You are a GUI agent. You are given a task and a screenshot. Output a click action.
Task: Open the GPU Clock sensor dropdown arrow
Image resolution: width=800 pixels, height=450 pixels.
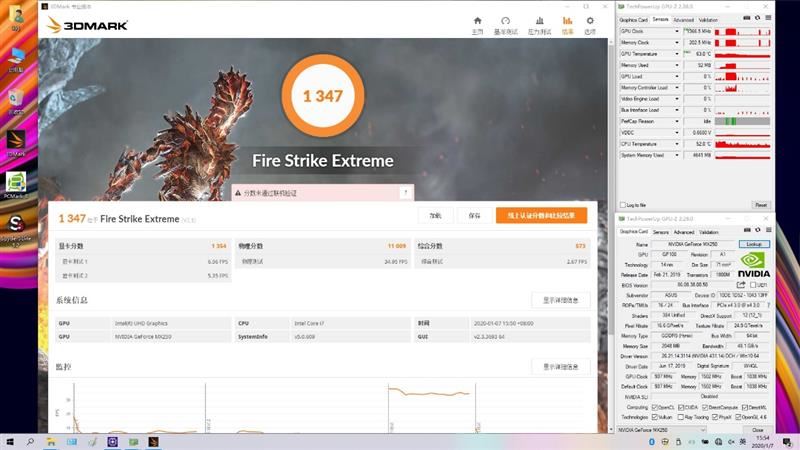click(677, 32)
